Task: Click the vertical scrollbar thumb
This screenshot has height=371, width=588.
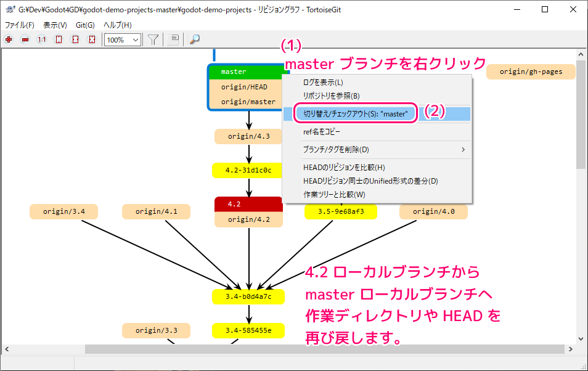Action: coord(581,115)
